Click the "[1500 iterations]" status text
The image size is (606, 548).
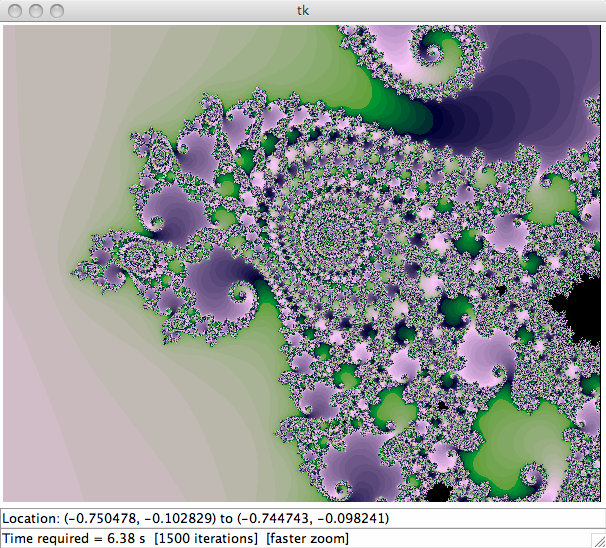[x=206, y=538]
